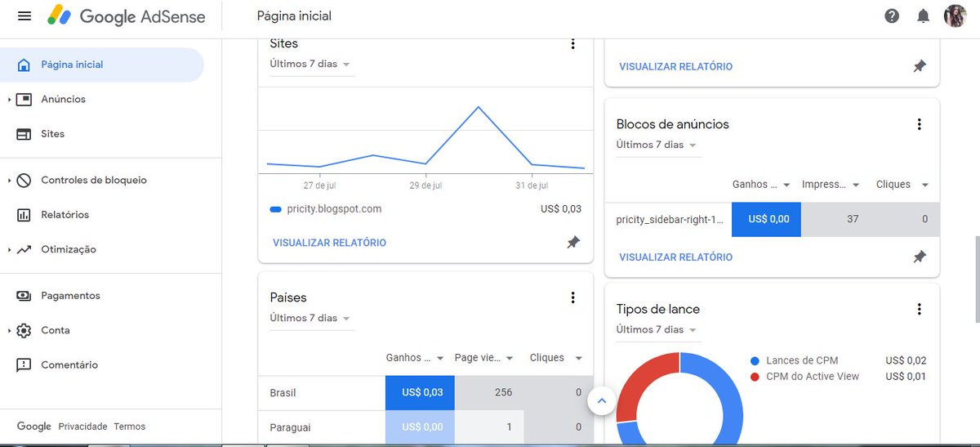
Task: Click the Relatórios bar chart icon
Action: [24, 215]
